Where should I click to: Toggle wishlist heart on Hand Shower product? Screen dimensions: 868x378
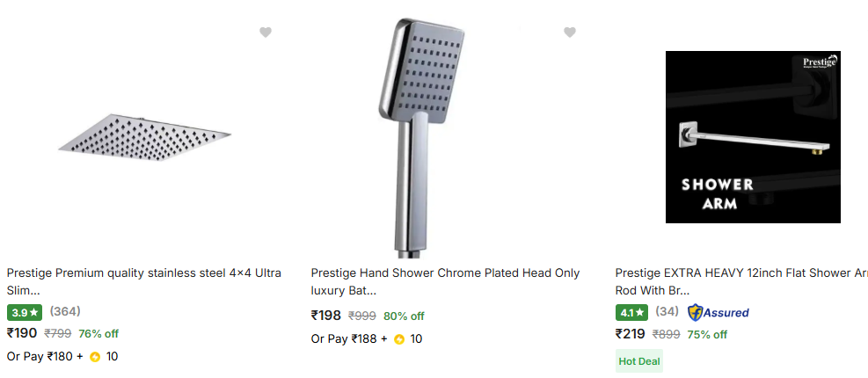pos(570,33)
